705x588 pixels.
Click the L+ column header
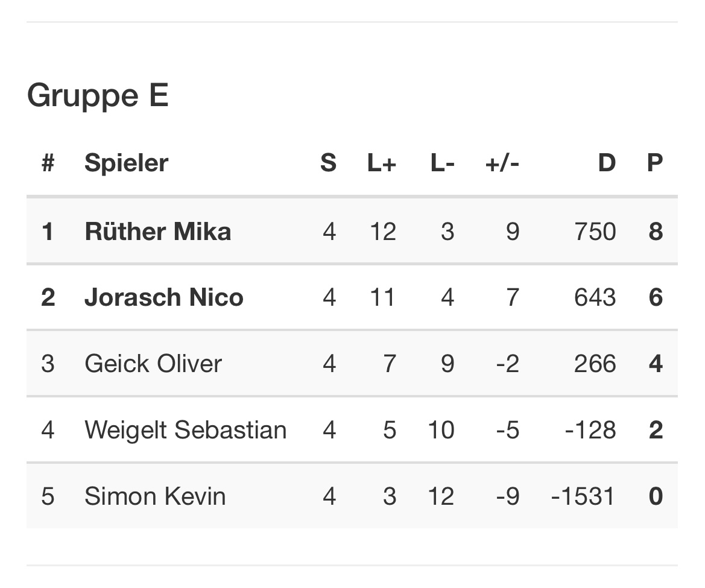[x=382, y=163]
